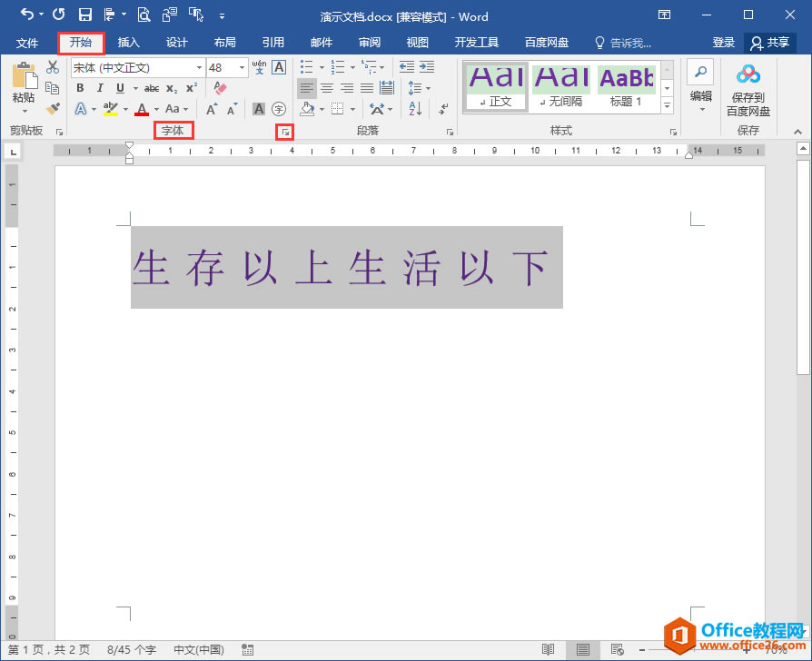The image size is (812, 661).
Task: Expand text effects A dropdown
Action: [x=94, y=109]
